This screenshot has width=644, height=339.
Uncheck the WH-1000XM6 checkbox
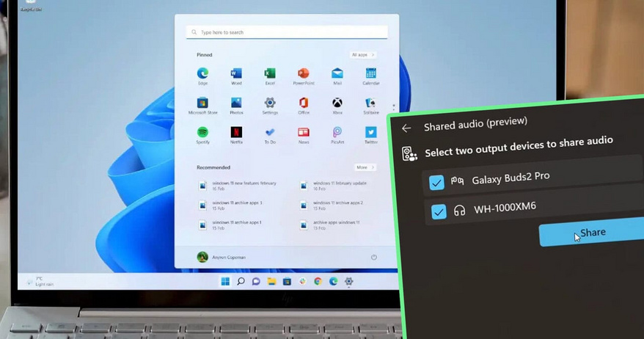[x=439, y=212]
